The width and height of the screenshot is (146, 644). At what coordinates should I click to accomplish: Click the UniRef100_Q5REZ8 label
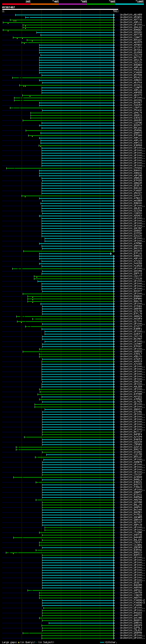pyautogui.click(x=131, y=178)
